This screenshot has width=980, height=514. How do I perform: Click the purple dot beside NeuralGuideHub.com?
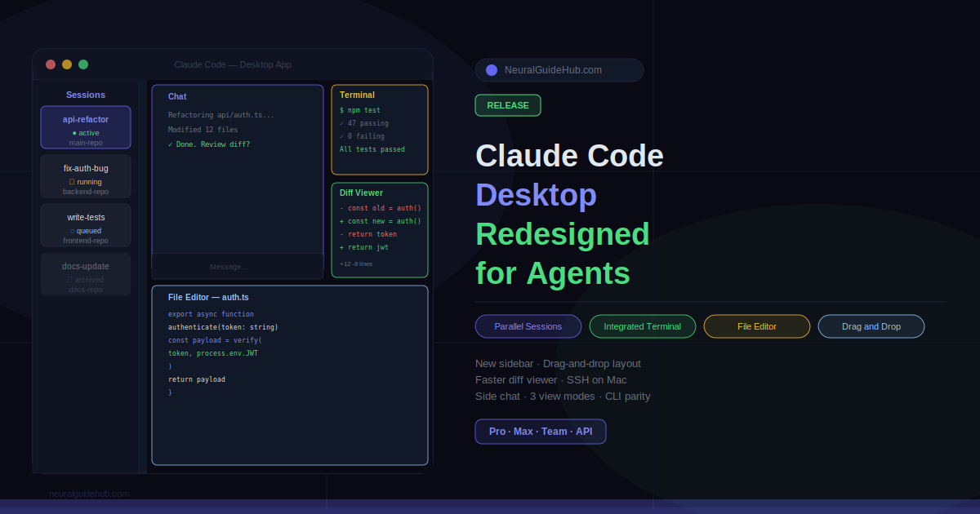pos(492,70)
